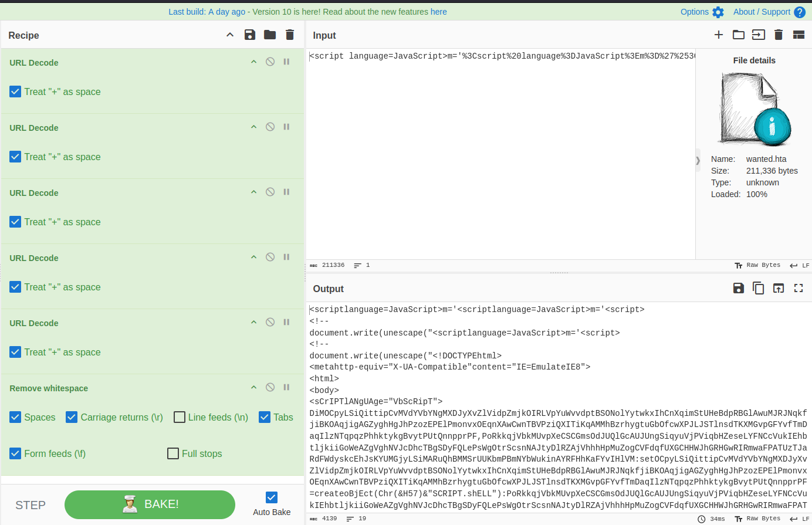812x525 pixels.
Task: Uncheck 'Treat + as space' in third URL Decode
Action: 15,222
